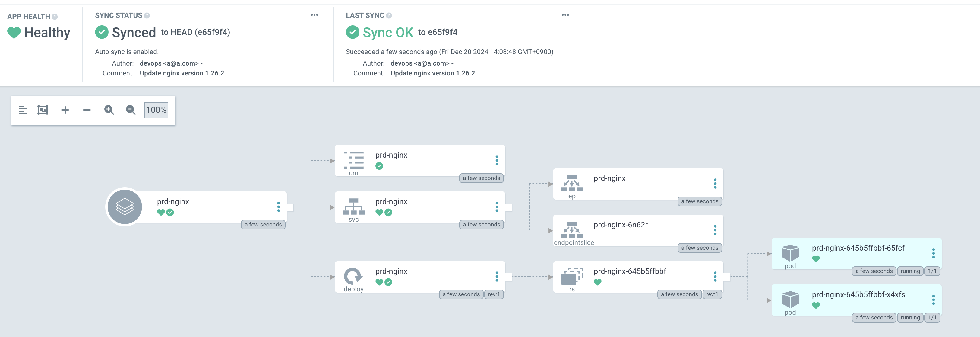Click the Sync Status help question icon
980x337 pixels.
147,16
